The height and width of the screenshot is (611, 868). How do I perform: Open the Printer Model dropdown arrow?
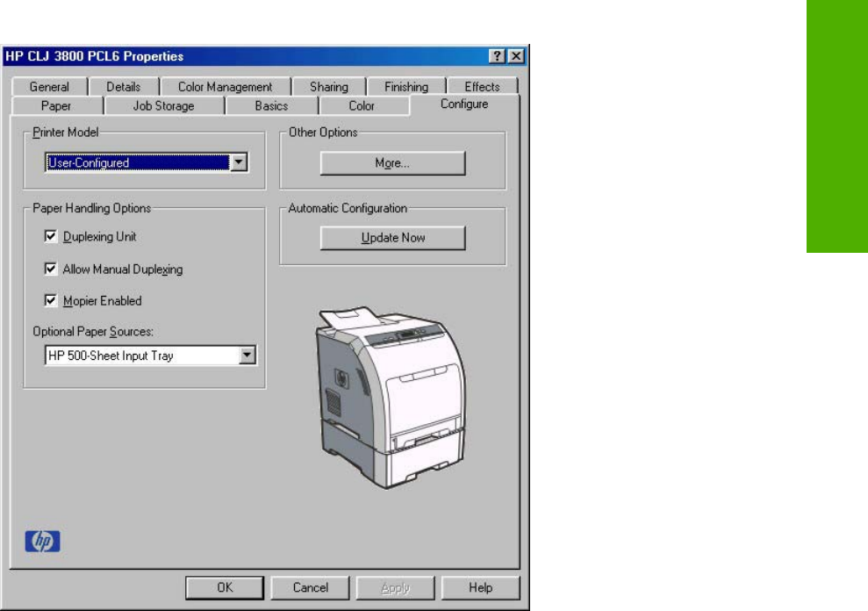239,162
